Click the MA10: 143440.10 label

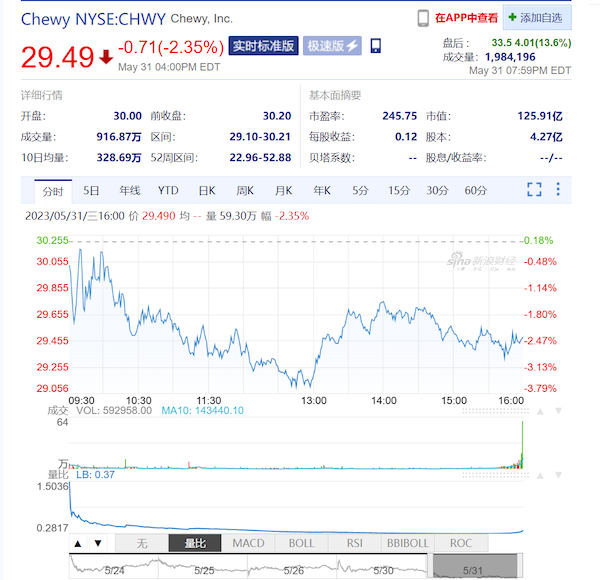(202, 411)
